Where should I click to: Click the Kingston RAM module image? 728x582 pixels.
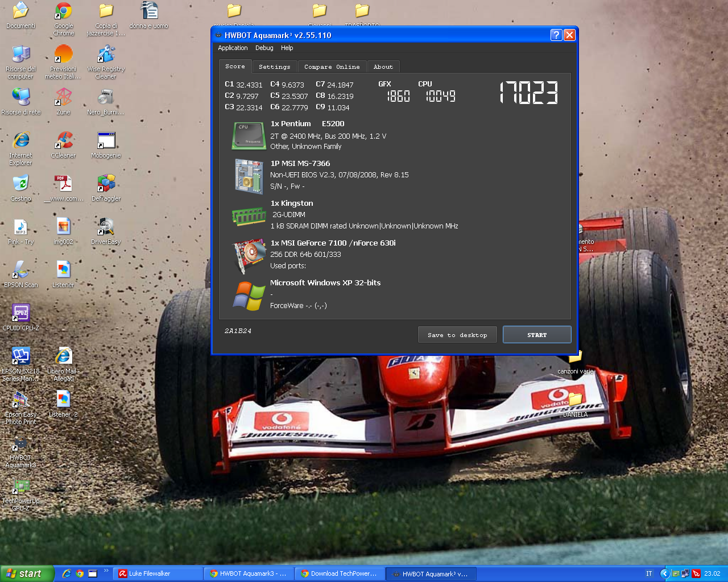[249, 216]
